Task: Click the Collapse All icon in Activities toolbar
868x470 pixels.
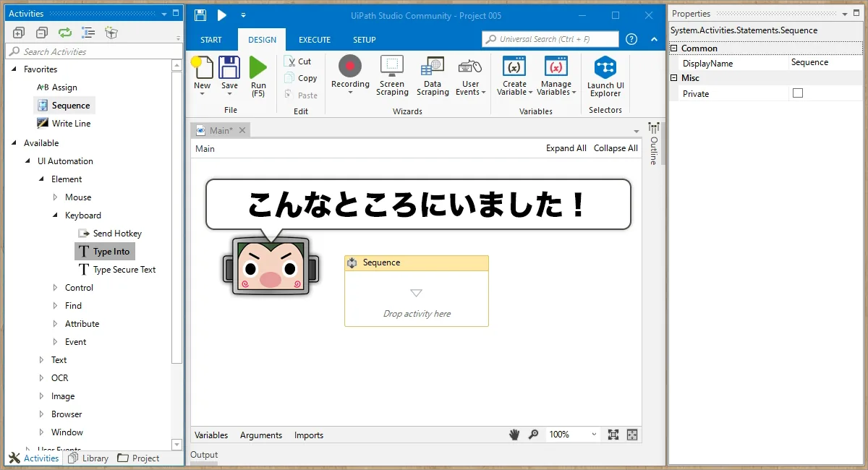Action: pyautogui.click(x=42, y=33)
